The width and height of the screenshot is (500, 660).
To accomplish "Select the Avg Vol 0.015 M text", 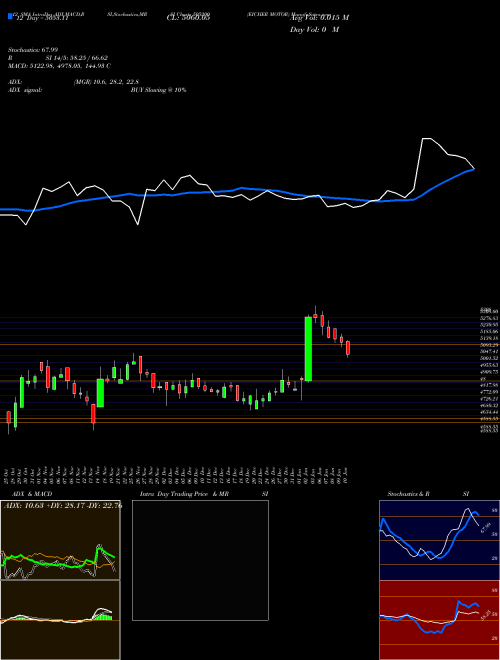I will pos(319,18).
